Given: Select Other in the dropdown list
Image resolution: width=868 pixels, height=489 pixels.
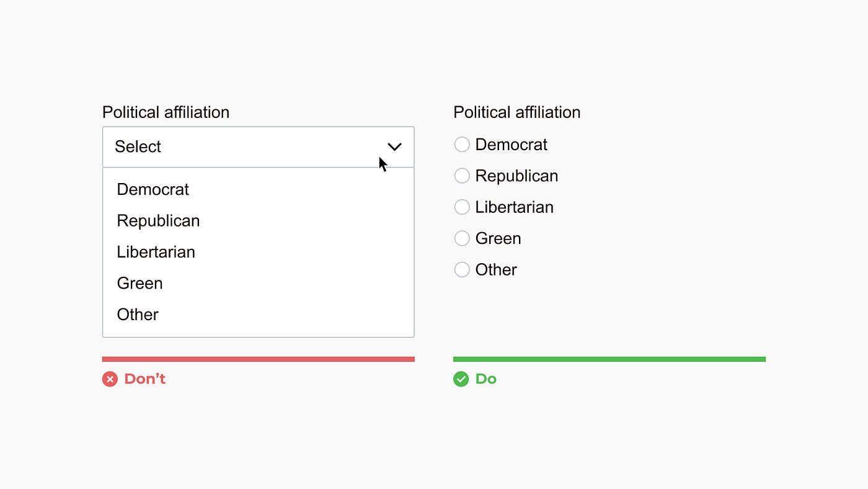Looking at the screenshot, I should (258, 315).
